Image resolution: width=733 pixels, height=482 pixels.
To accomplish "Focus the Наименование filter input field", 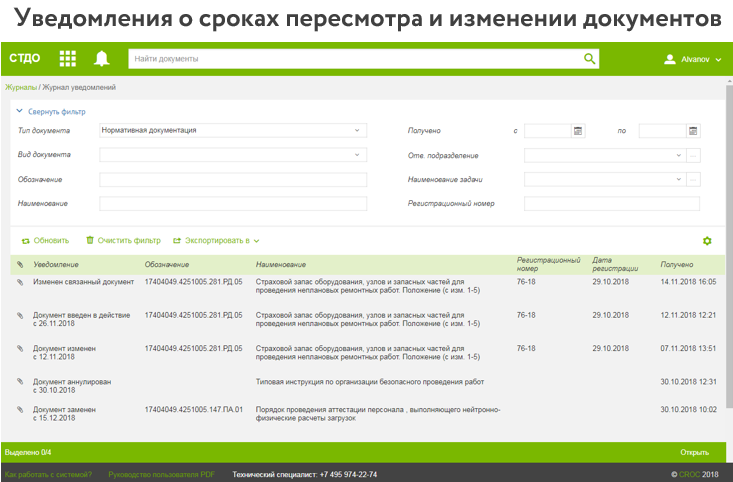I will tap(233, 203).
